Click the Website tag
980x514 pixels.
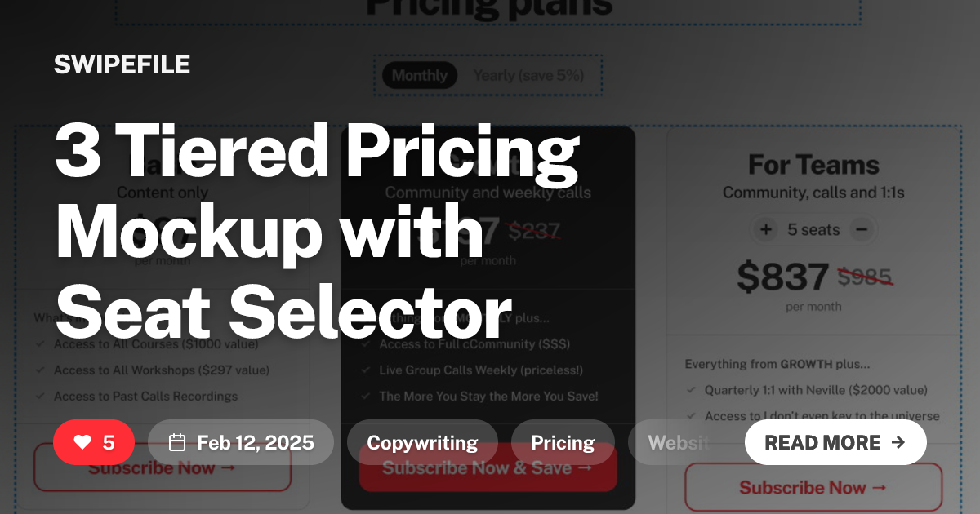point(680,442)
